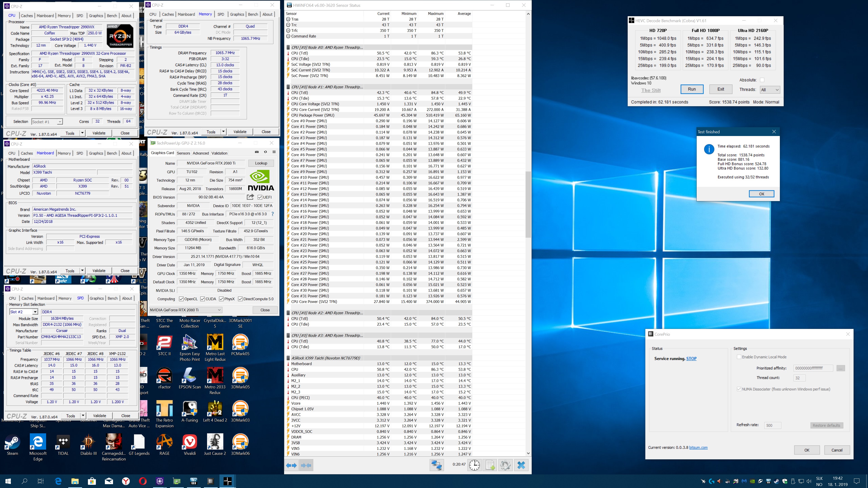Open the Slot #2 dropdown in CPU-Z SPD
This screenshot has width=868, height=488.
24,312
